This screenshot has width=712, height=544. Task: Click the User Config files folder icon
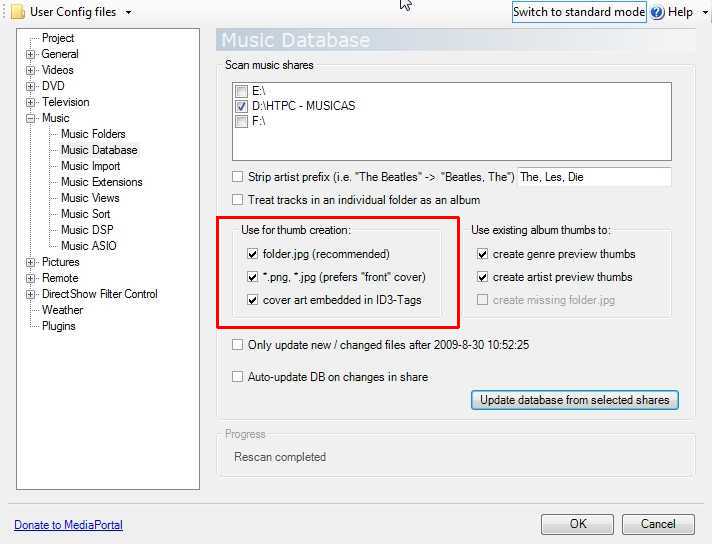tap(17, 12)
